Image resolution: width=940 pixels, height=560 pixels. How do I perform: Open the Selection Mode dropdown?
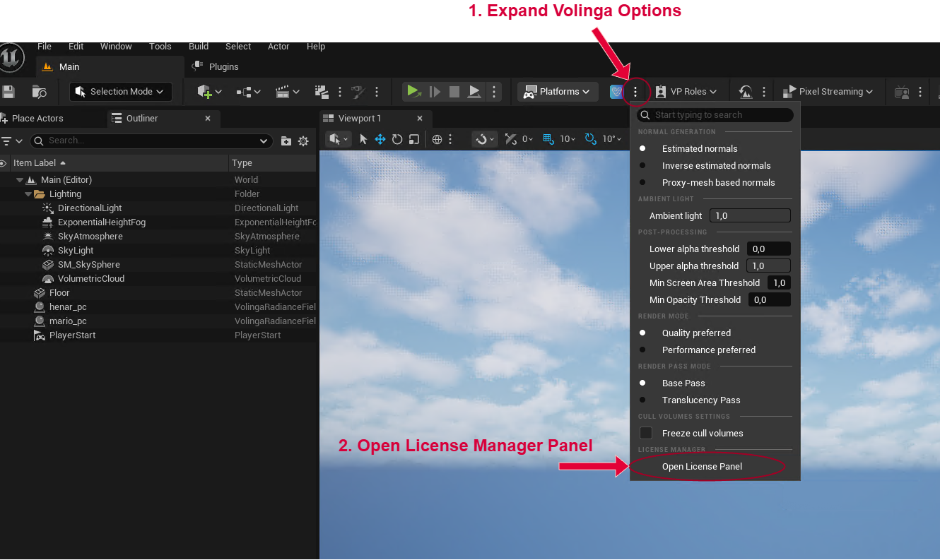point(119,92)
